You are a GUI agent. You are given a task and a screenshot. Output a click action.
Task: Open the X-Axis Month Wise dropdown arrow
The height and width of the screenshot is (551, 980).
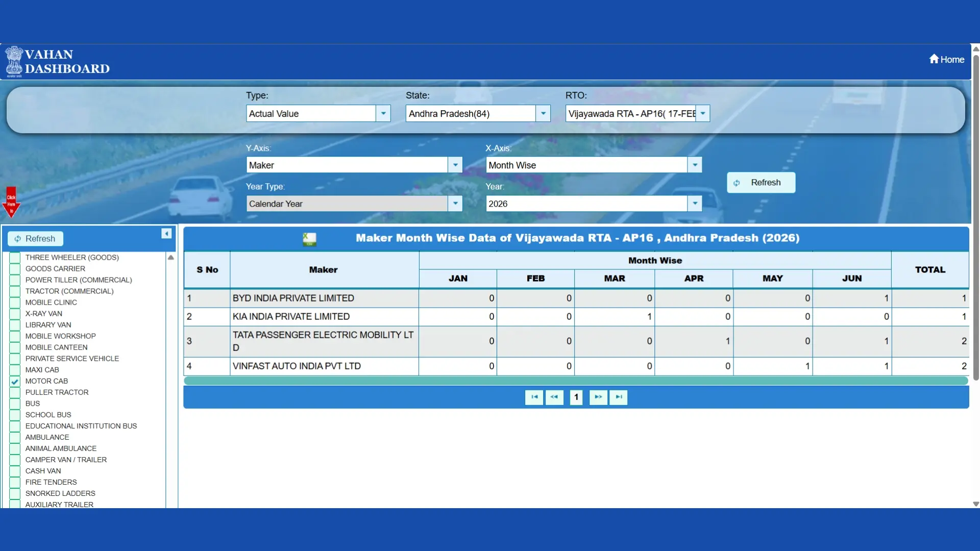coord(695,165)
